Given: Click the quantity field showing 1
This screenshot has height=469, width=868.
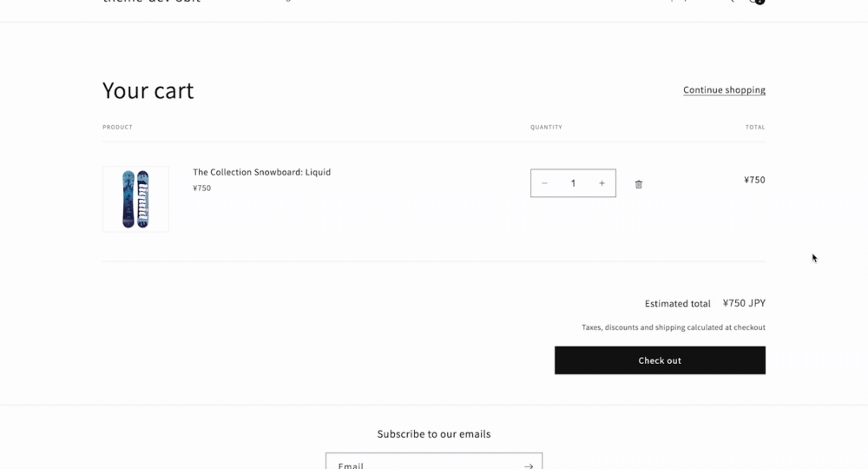Looking at the screenshot, I should click(x=573, y=183).
